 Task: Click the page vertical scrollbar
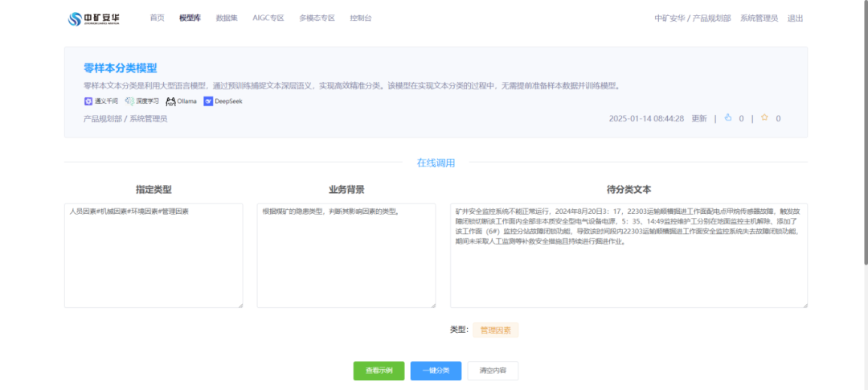click(x=865, y=133)
